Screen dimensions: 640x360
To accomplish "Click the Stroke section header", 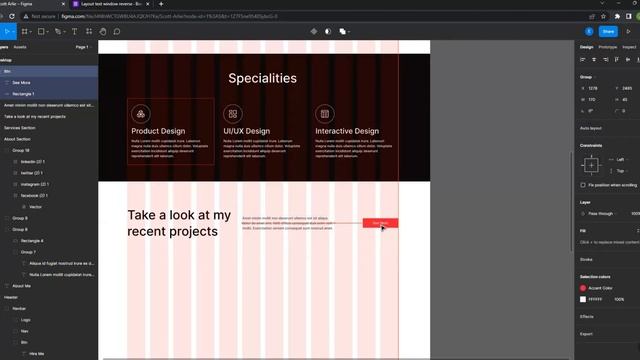I will pos(586,259).
